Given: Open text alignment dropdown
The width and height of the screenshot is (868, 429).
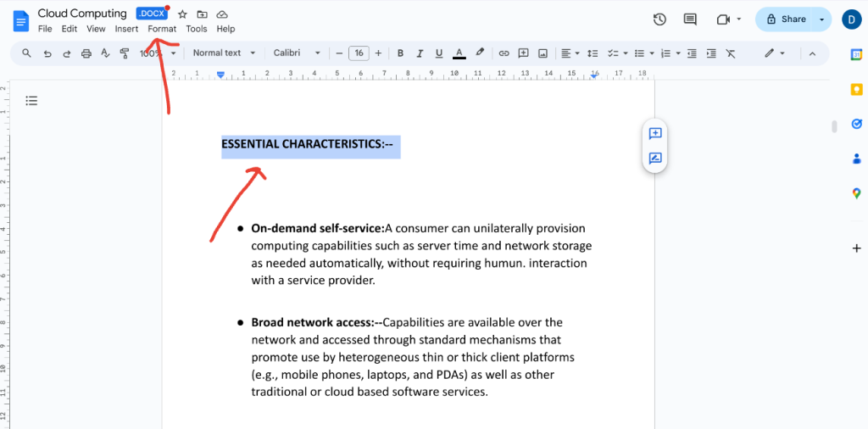Looking at the screenshot, I should [x=570, y=53].
